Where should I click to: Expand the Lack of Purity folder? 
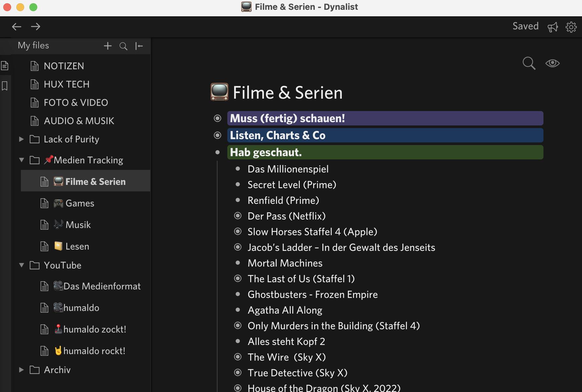point(21,139)
